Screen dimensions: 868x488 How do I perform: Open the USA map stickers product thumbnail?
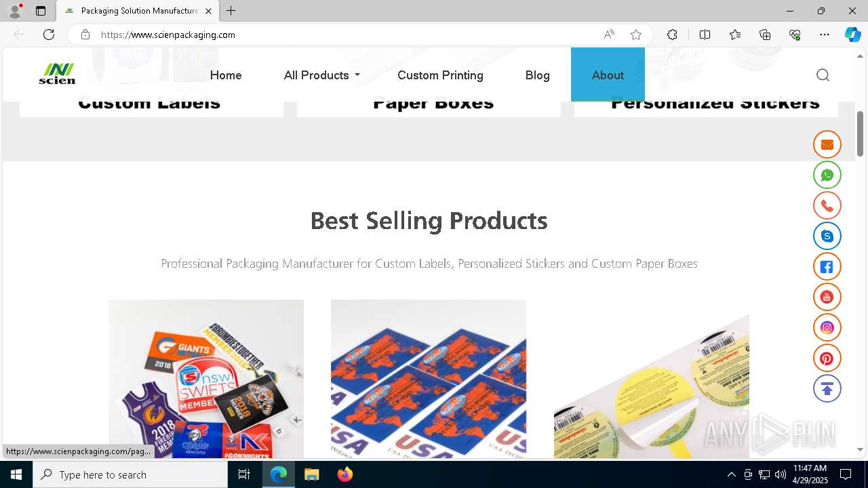pos(429,378)
